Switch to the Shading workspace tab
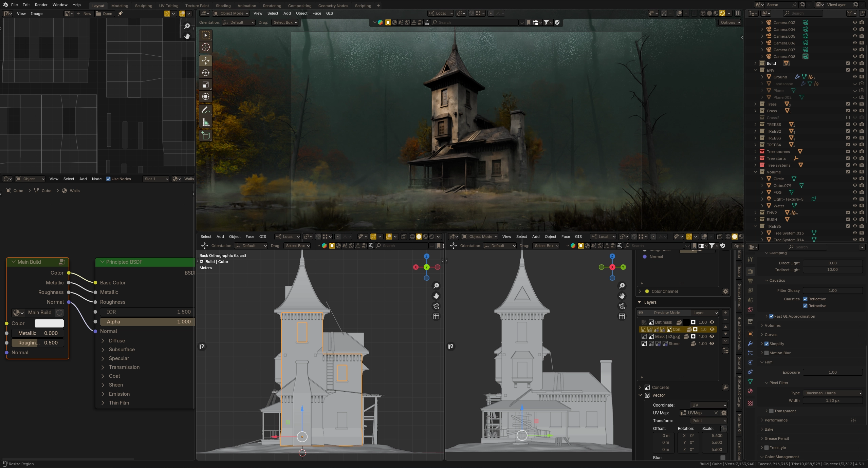 coord(223,5)
